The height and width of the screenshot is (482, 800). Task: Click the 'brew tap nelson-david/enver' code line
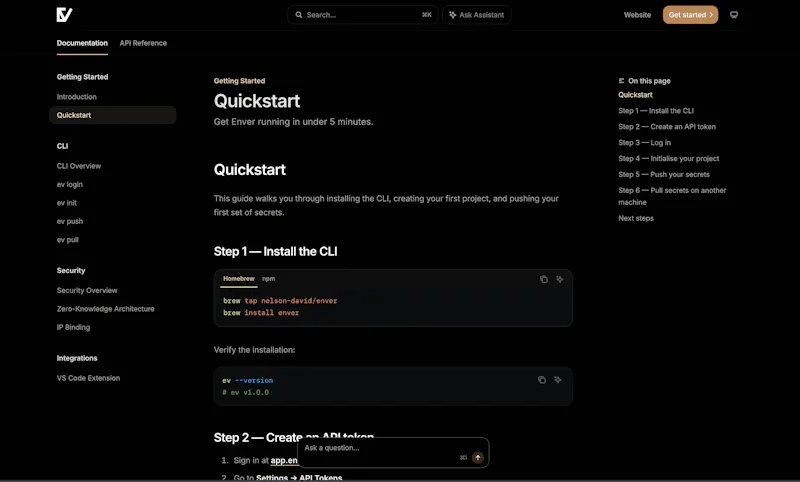click(x=280, y=300)
